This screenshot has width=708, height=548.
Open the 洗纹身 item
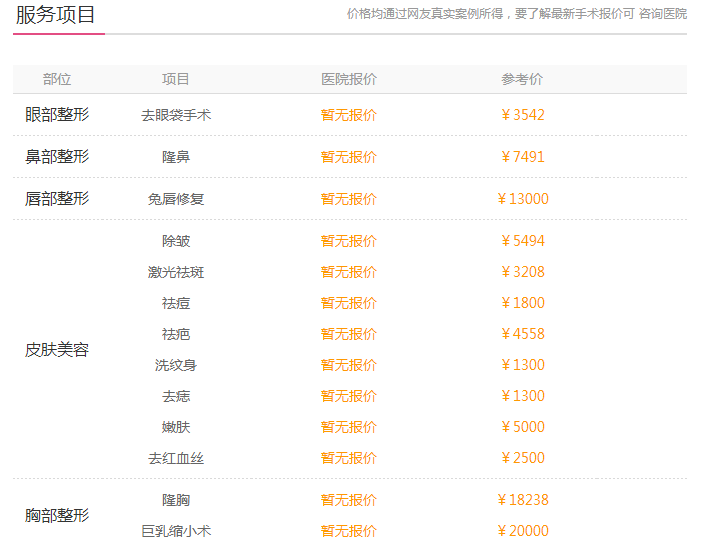(176, 365)
